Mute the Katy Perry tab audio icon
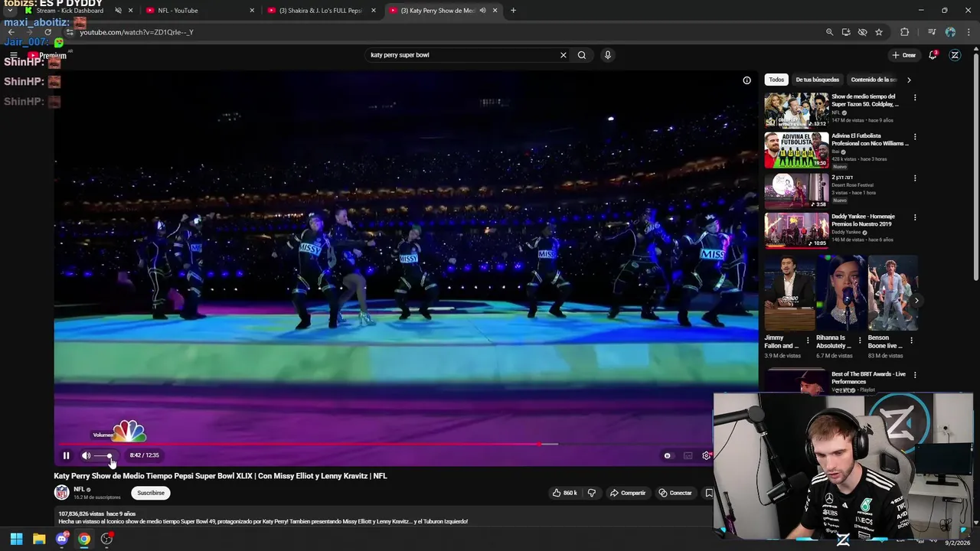 click(x=482, y=11)
